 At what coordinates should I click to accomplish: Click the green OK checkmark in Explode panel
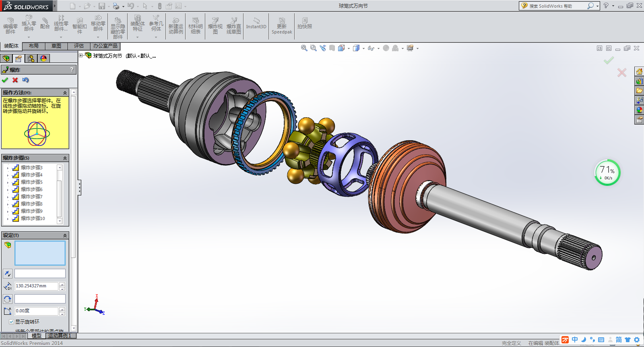coord(5,80)
